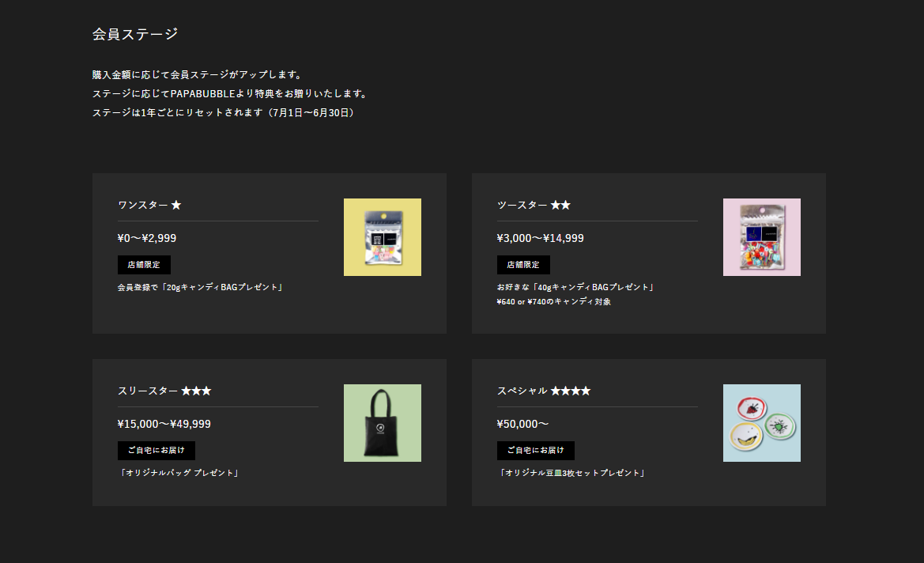Click the triple star icon beside スリースター
The height and width of the screenshot is (563, 924).
tap(196, 391)
